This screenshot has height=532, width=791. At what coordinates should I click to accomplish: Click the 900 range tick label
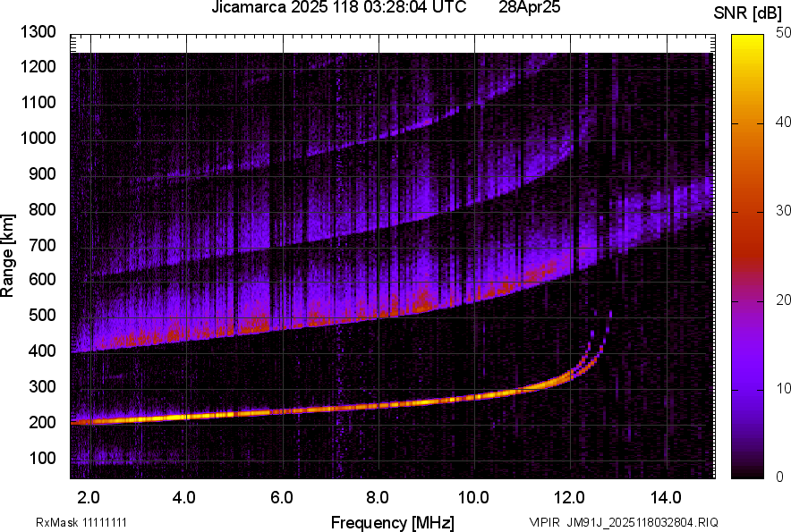point(42,173)
